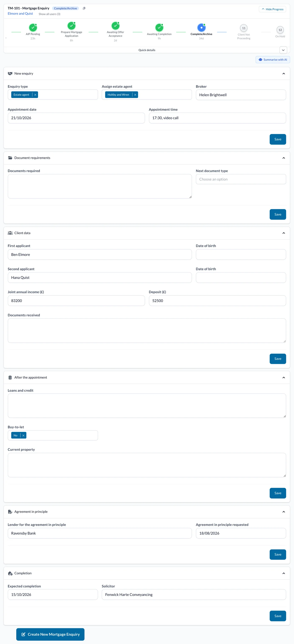294x644 pixels.
Task: Save the Client data section
Action: coord(278,359)
